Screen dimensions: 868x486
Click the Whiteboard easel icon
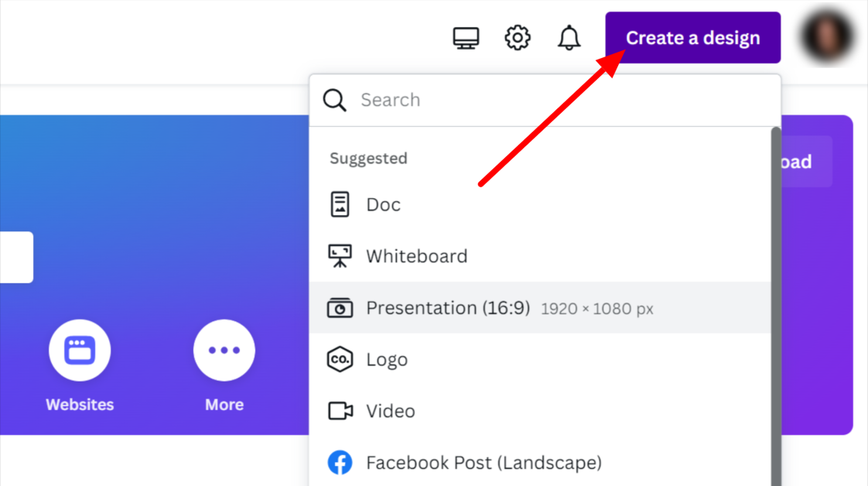click(340, 255)
